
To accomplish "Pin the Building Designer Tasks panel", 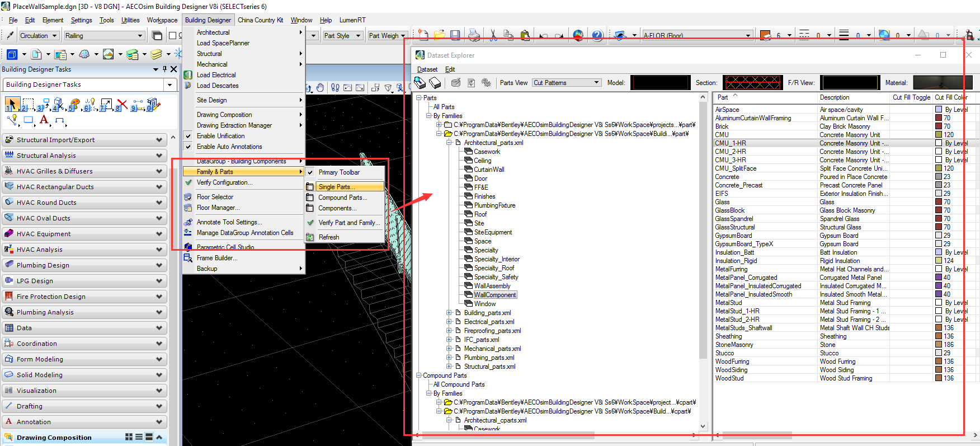I will tap(164, 69).
